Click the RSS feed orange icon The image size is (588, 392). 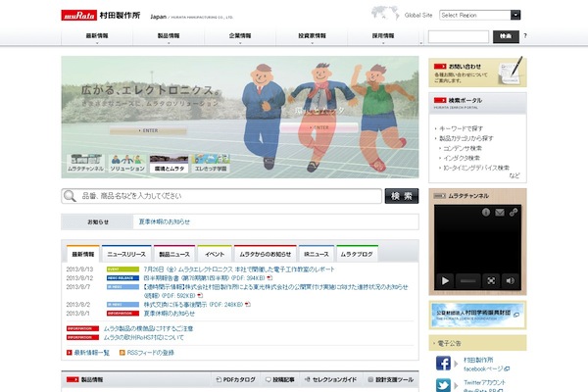122,353
